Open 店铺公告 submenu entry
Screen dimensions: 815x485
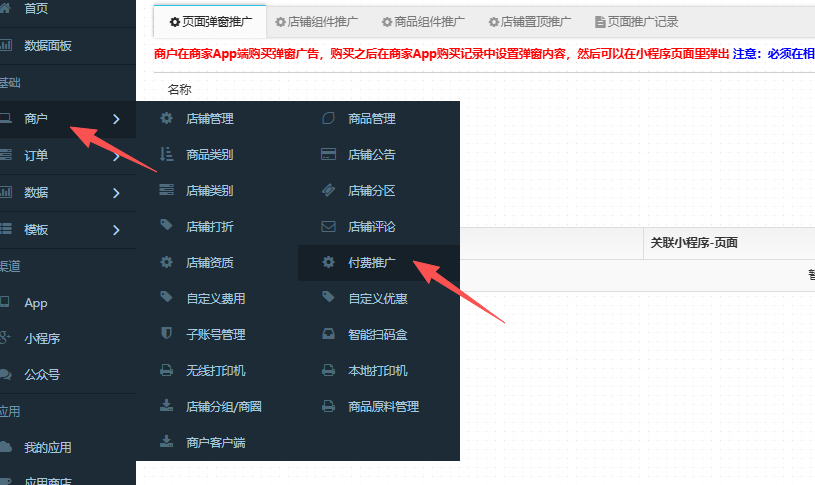coord(372,154)
